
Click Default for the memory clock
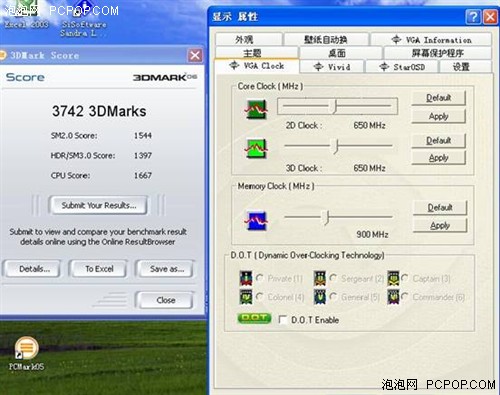[440, 207]
